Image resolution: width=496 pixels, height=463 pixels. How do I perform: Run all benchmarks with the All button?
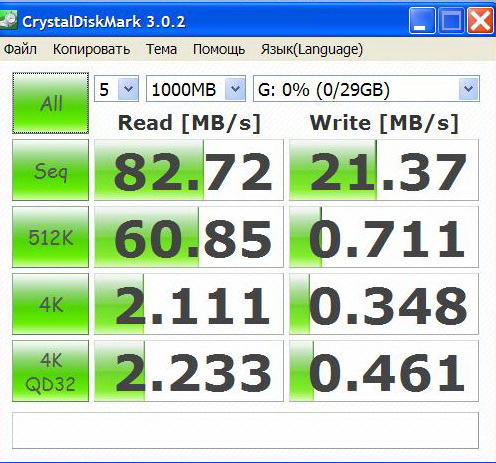click(x=50, y=103)
